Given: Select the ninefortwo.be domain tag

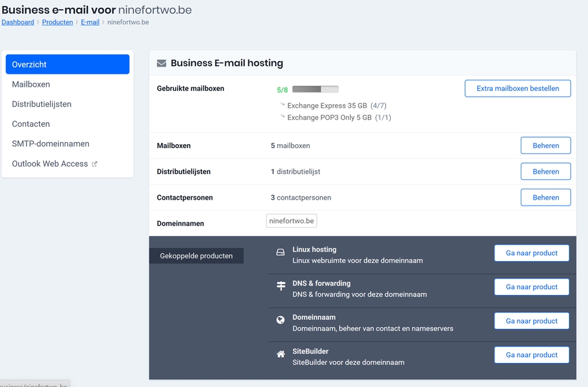Looking at the screenshot, I should (291, 221).
